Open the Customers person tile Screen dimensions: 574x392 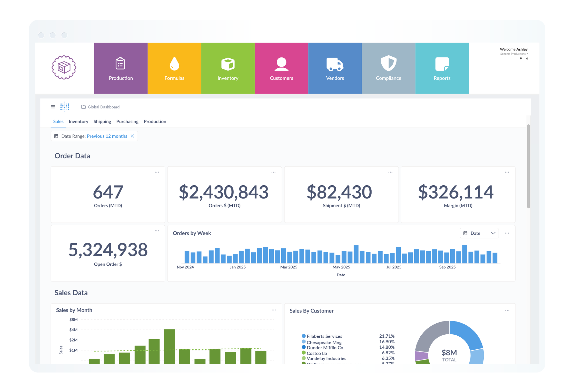click(x=281, y=68)
